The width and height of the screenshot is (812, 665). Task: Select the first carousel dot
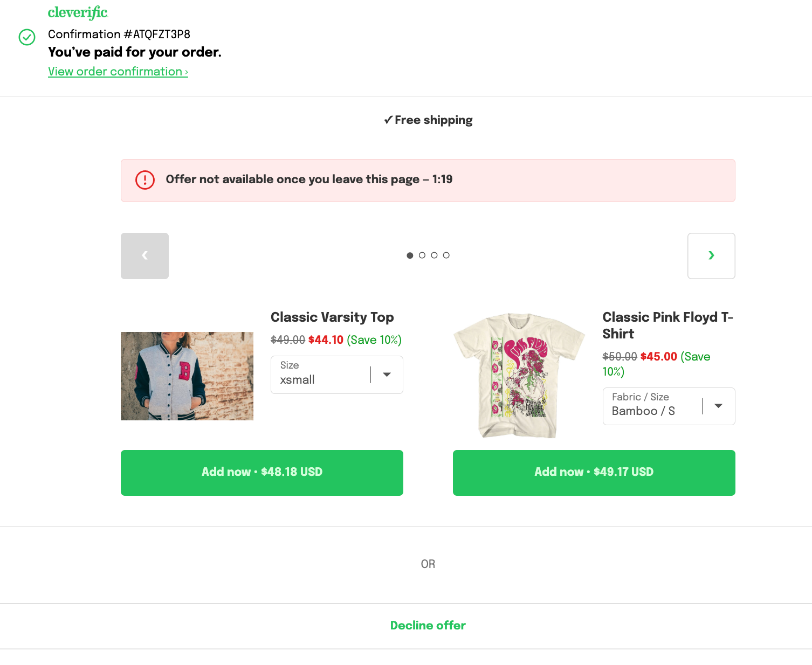coord(410,255)
